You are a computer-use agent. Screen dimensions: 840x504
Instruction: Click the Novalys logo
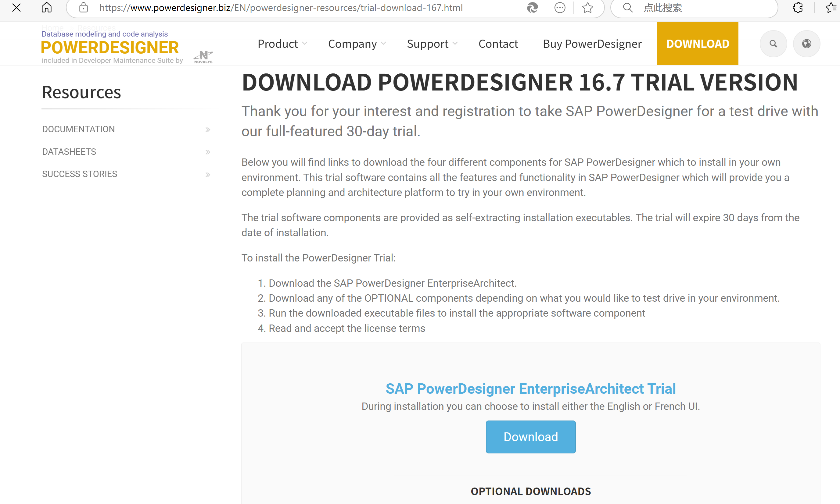tap(203, 57)
